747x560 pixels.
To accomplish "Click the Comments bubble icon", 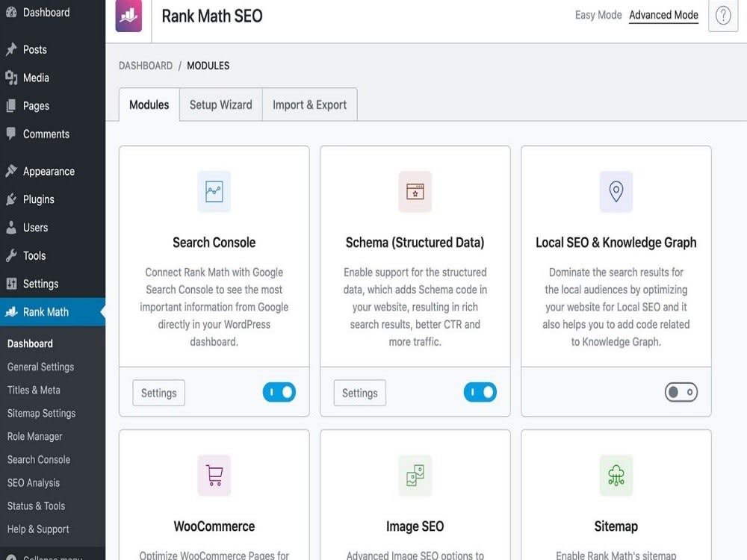I will (x=11, y=134).
